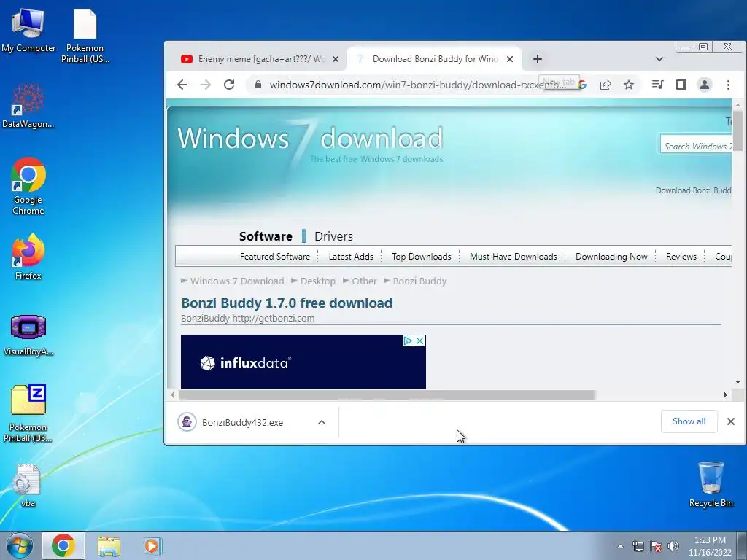Click Show all downloads button
Screen dimensions: 747x560
click(689, 421)
